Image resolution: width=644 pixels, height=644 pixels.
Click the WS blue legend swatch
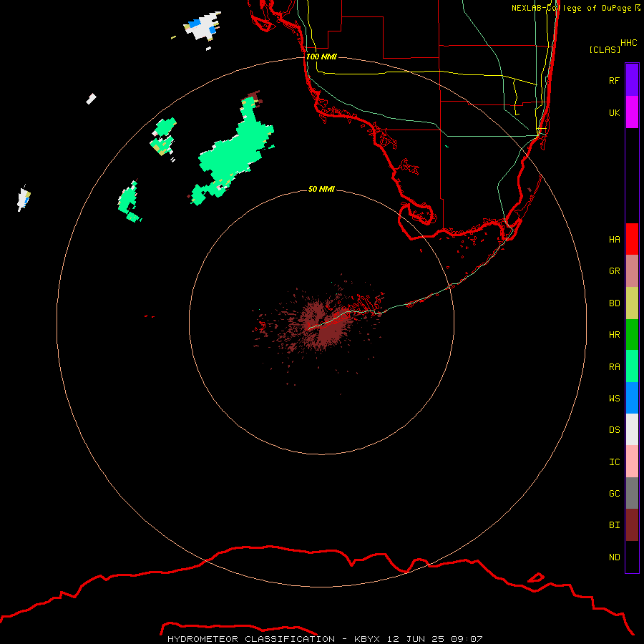[632, 398]
